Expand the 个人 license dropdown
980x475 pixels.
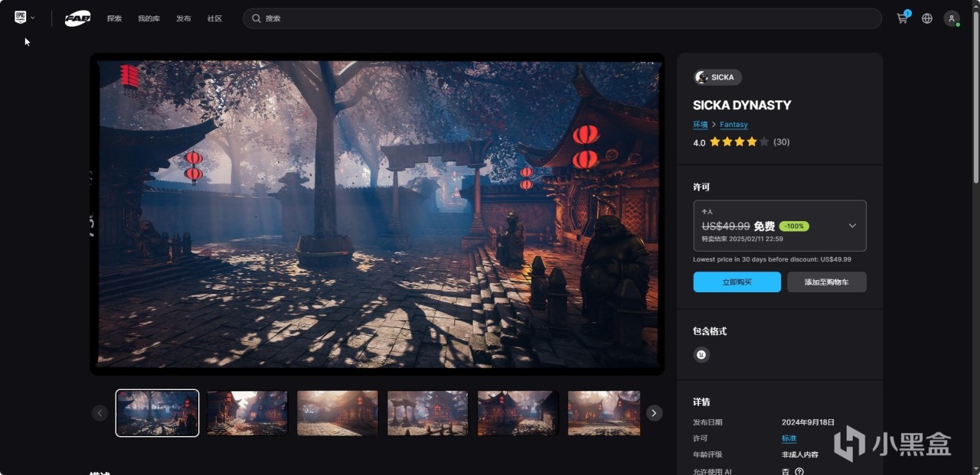coord(779,226)
